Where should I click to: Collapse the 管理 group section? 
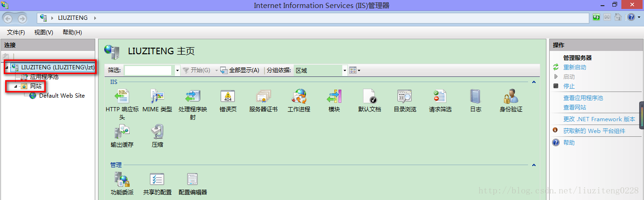(x=534, y=165)
